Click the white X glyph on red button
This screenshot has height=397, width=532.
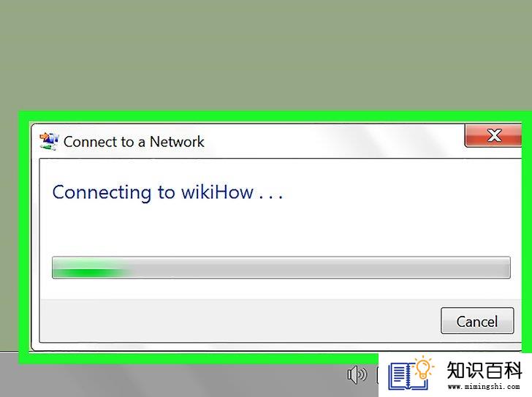(494, 135)
